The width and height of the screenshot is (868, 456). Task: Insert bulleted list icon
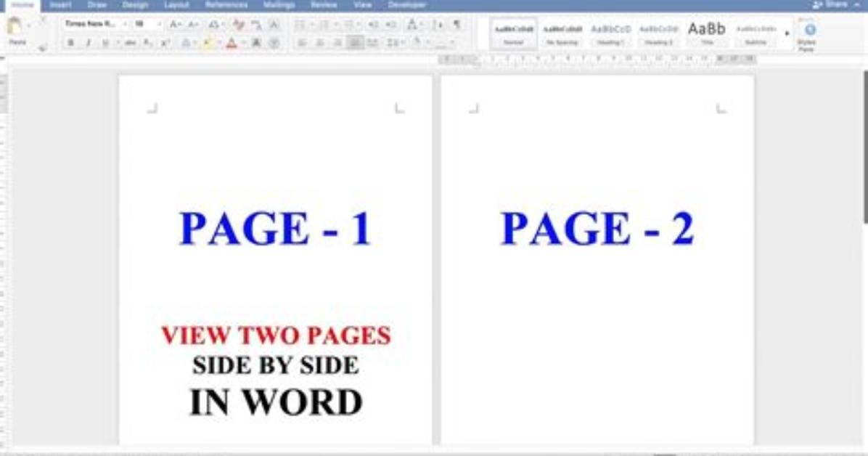(x=300, y=25)
